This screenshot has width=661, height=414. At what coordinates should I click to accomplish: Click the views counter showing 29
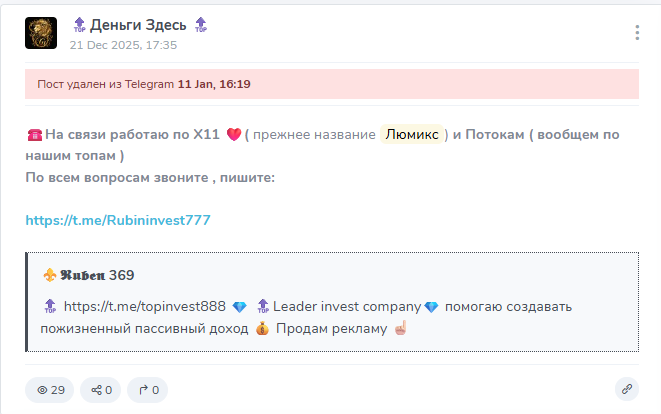[x=50, y=390]
